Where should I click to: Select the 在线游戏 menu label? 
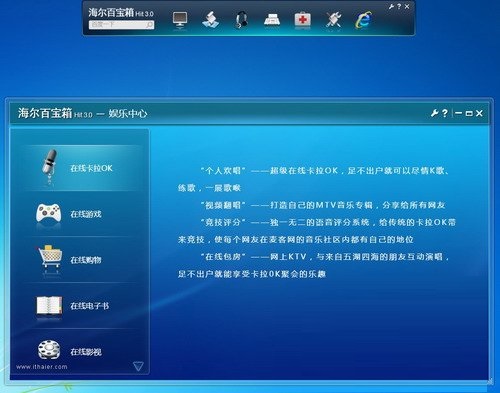click(x=86, y=214)
